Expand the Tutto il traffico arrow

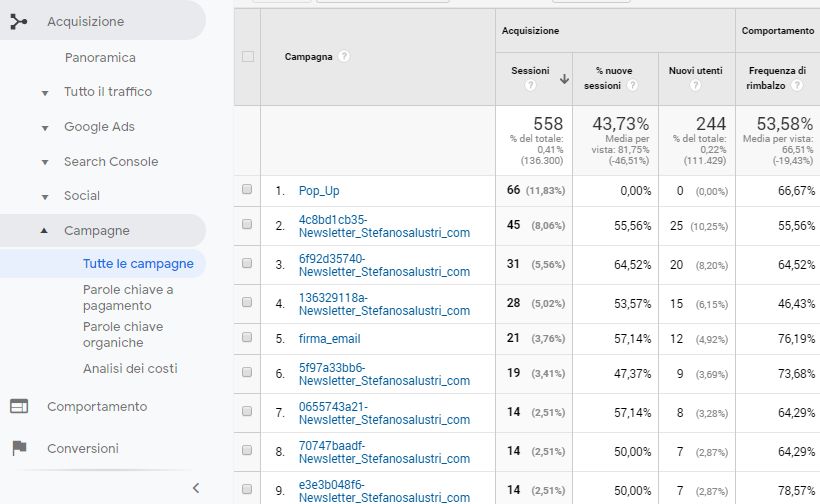(x=45, y=93)
